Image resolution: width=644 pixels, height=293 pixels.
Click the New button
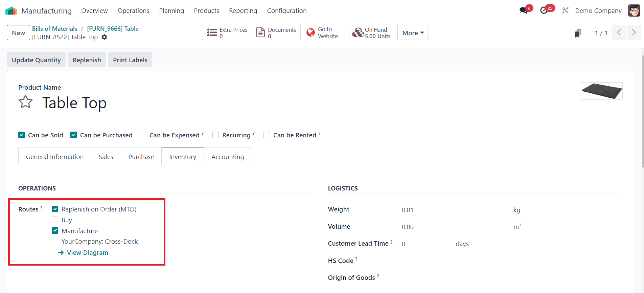point(19,33)
